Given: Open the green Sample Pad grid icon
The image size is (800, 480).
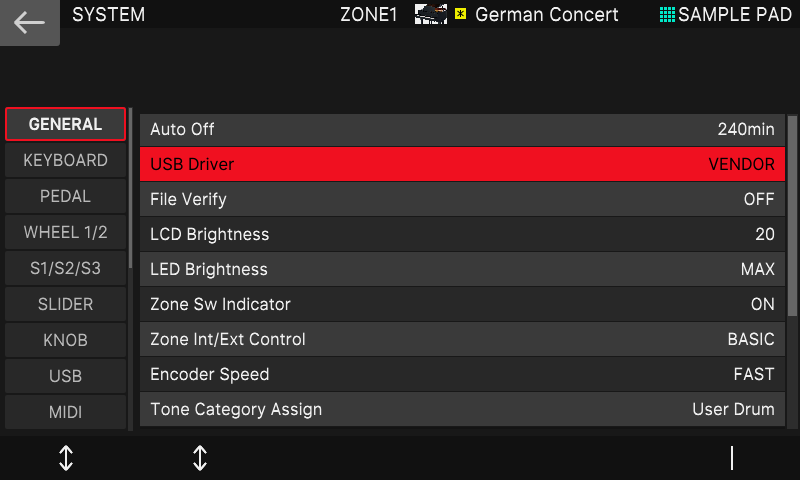Looking at the screenshot, I should coord(667,15).
